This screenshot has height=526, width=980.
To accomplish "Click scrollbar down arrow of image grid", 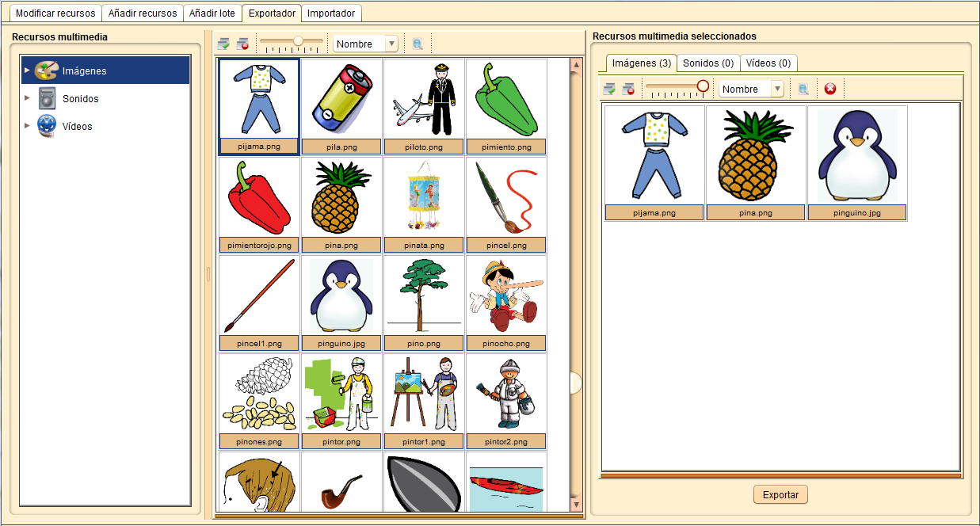I will point(576,505).
